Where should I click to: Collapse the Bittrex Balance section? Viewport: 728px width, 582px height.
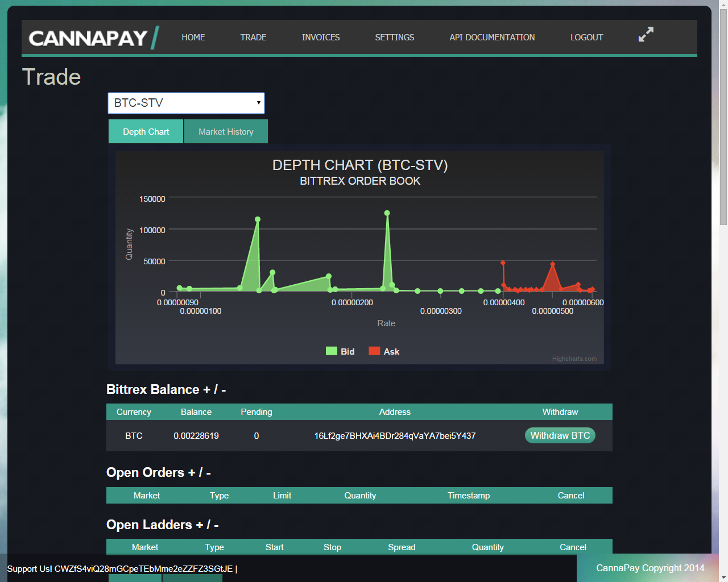[166, 389]
